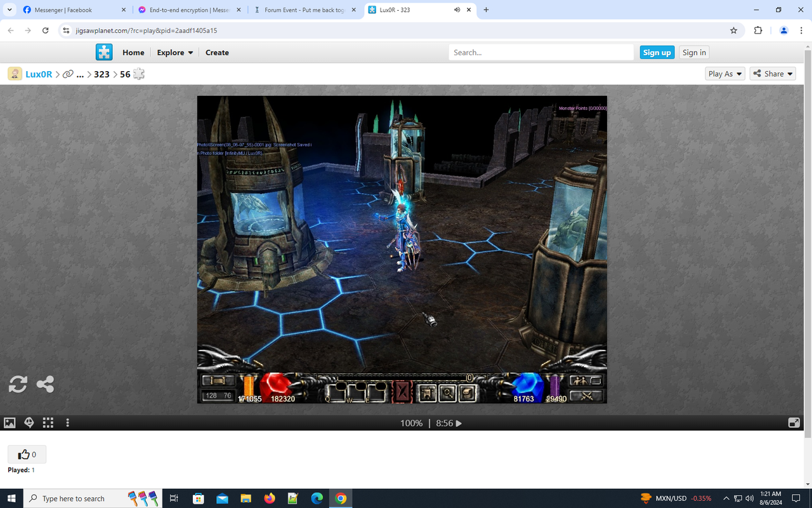Click the address bar URL
This screenshot has width=812, height=508.
146,30
